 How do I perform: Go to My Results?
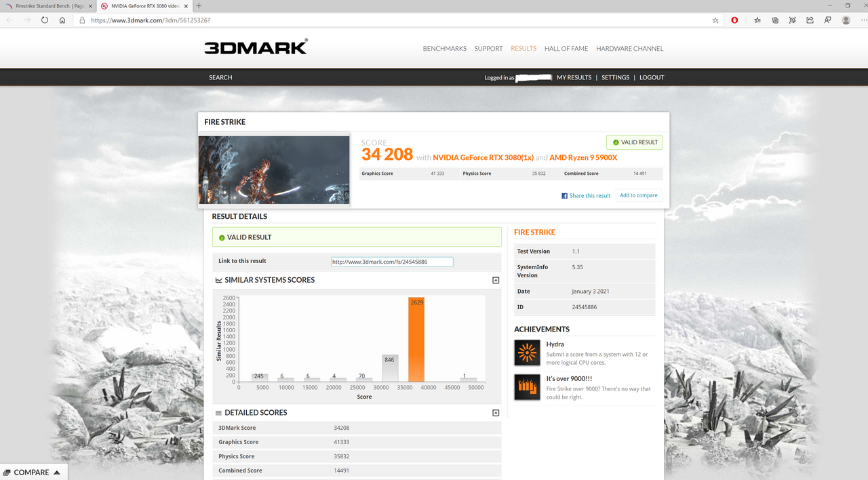tap(574, 77)
